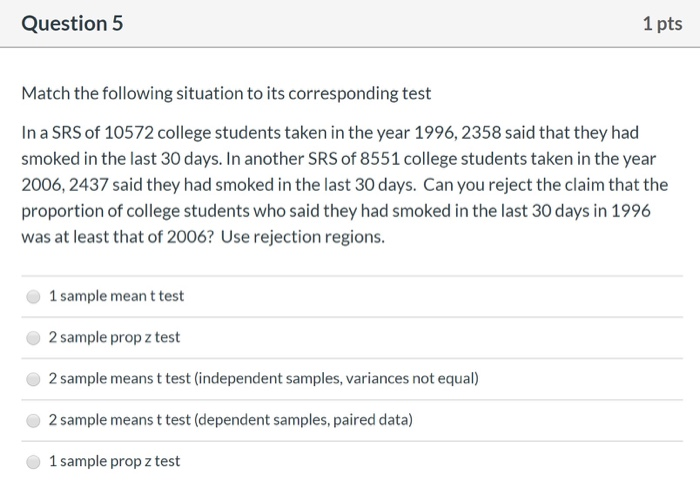Click the "Question 5" heading
The image size is (700, 503).
73,23
